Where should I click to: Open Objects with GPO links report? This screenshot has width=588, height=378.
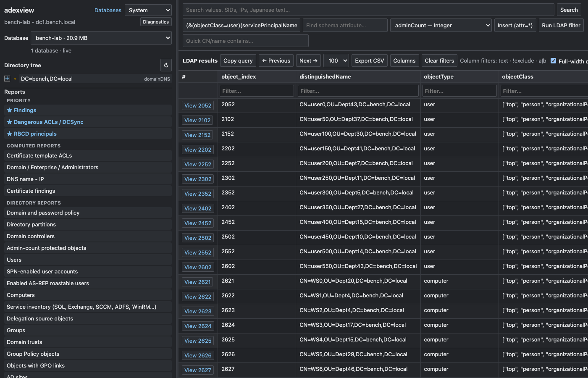click(88, 365)
